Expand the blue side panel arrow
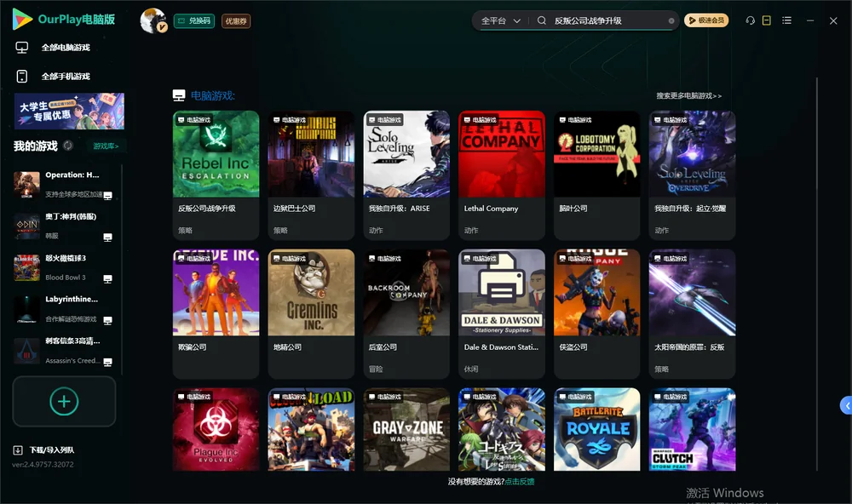This screenshot has height=504, width=852. pyautogui.click(x=847, y=406)
